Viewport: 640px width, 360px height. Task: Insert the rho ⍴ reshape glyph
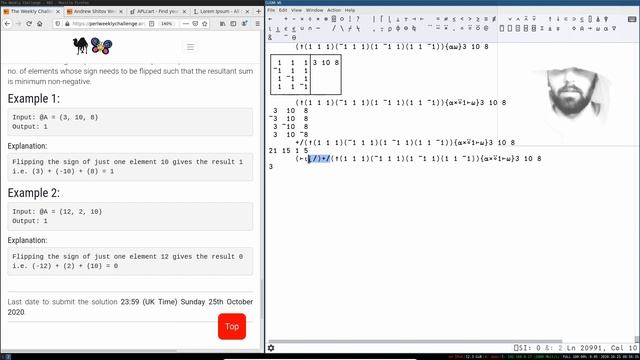point(389,29)
